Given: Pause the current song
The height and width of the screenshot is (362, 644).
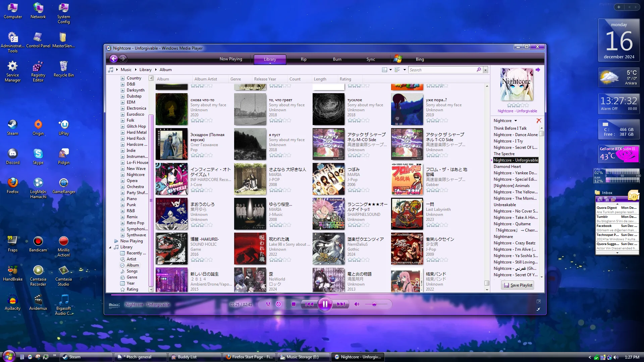Looking at the screenshot, I should pyautogui.click(x=325, y=304).
